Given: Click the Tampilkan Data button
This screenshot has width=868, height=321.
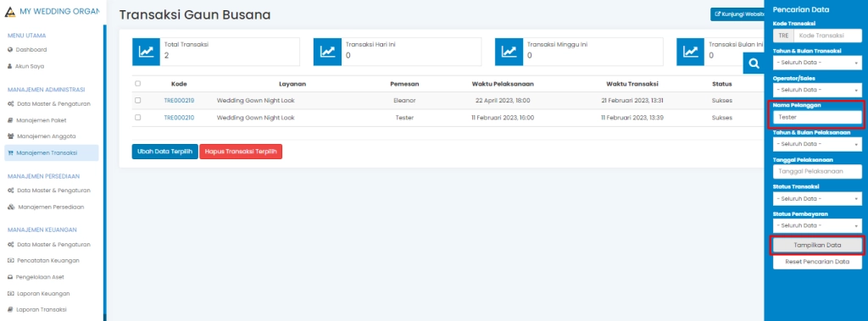Looking at the screenshot, I should tap(817, 245).
